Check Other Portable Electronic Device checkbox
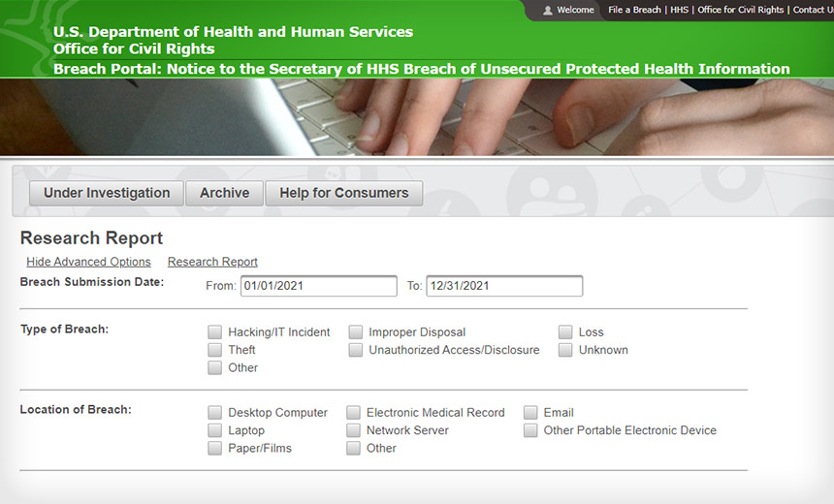 530,430
